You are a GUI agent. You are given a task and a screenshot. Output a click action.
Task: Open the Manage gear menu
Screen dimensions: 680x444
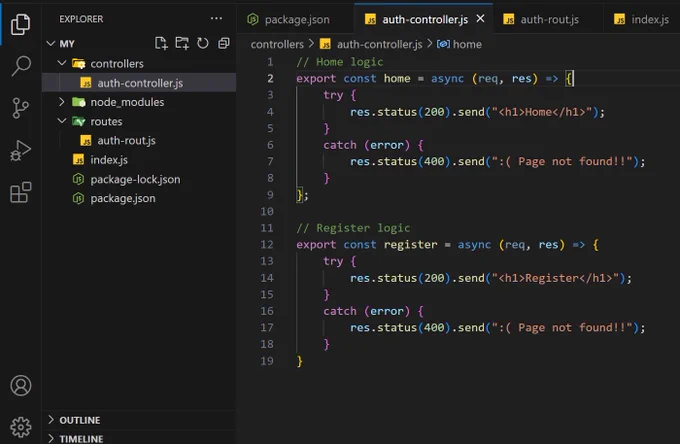pyautogui.click(x=21, y=428)
